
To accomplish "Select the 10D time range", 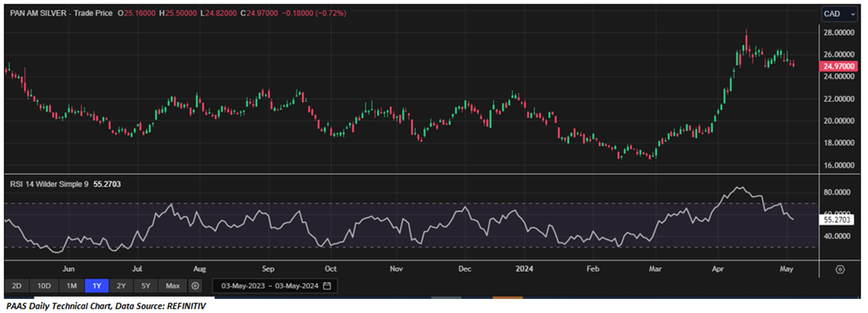I will (x=43, y=286).
